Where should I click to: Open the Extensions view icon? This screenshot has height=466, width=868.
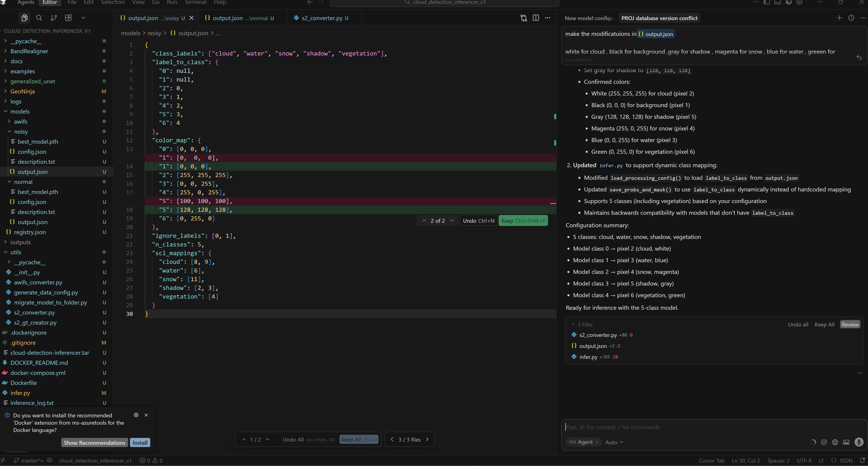coord(68,18)
